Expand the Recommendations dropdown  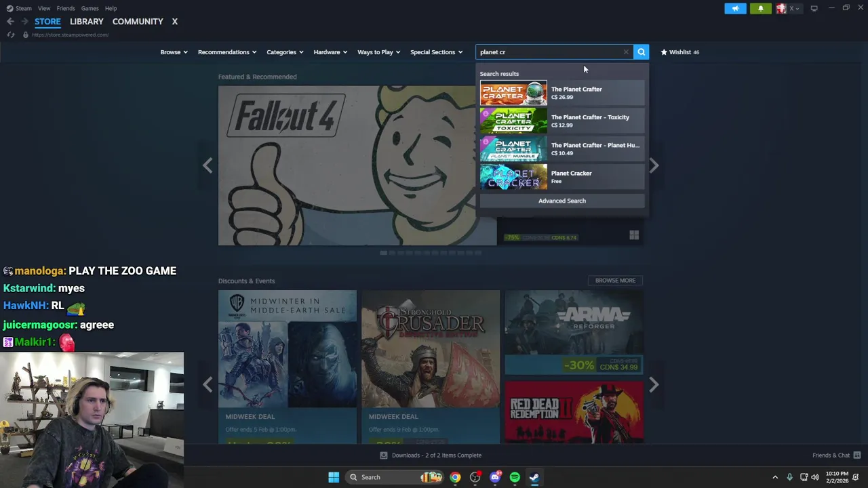(x=227, y=52)
